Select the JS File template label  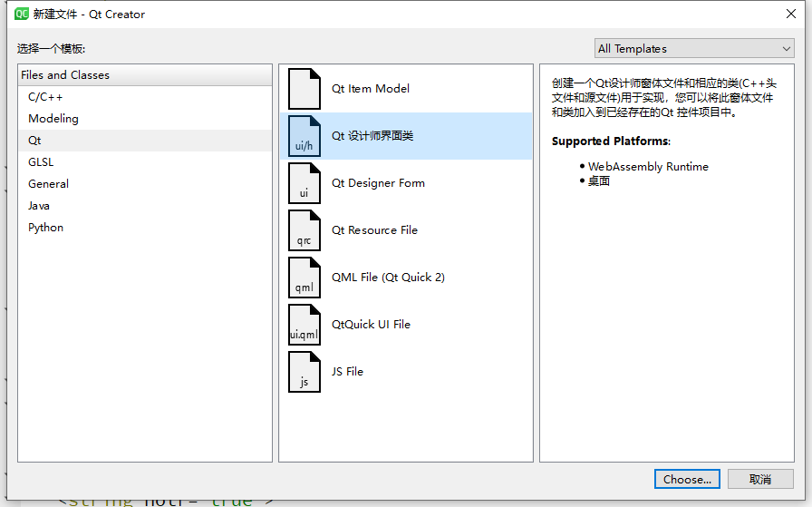347,372
